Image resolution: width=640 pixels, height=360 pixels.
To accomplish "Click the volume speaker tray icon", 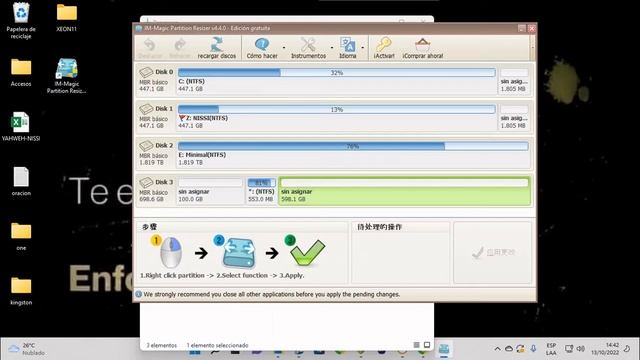I will [580, 349].
